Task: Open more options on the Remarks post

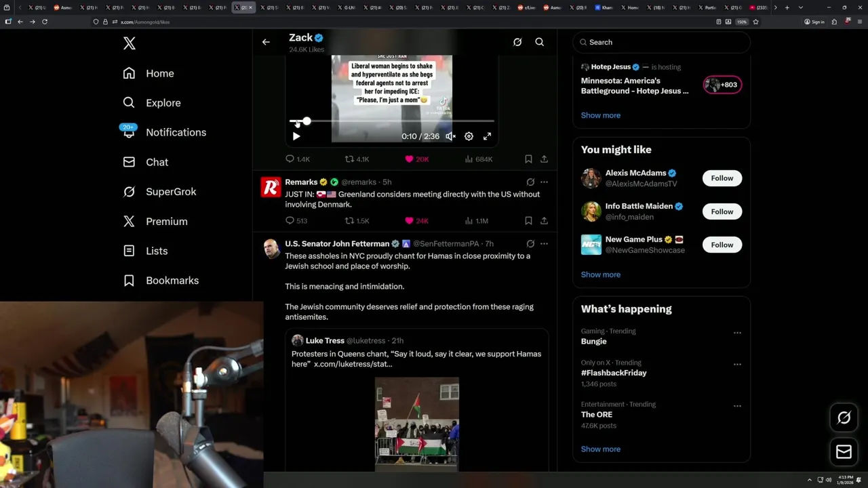Action: pyautogui.click(x=544, y=182)
